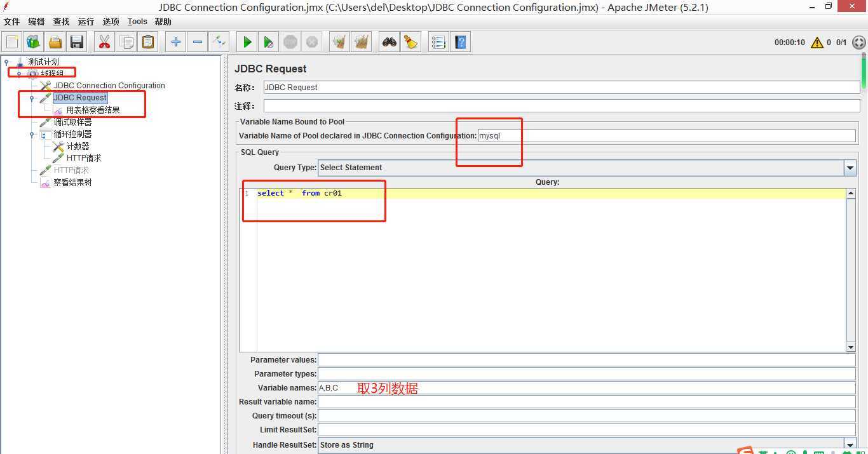Create a new test plan via toolbar

coord(12,42)
